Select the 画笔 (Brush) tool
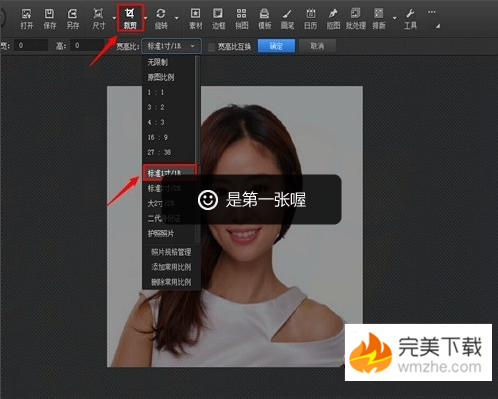The height and width of the screenshot is (399, 498). (287, 19)
